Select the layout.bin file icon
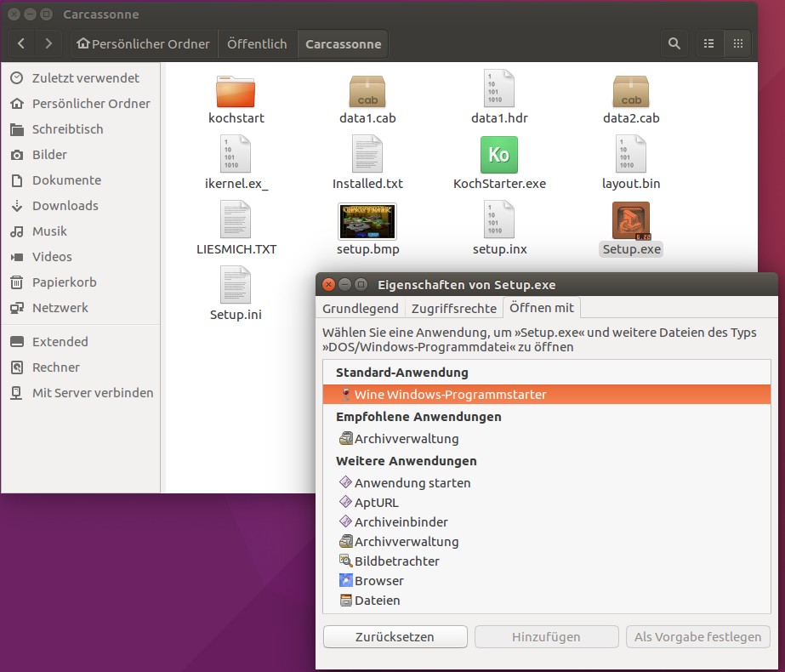 [631, 154]
